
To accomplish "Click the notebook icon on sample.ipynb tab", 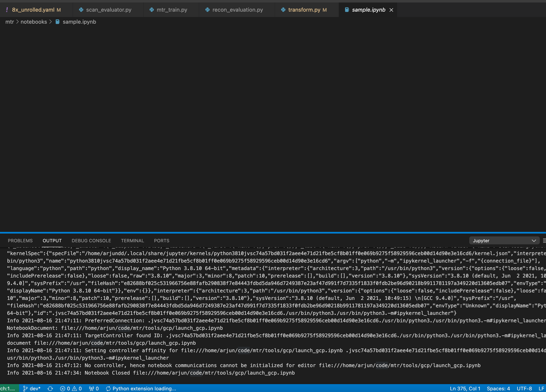I will click(347, 10).
